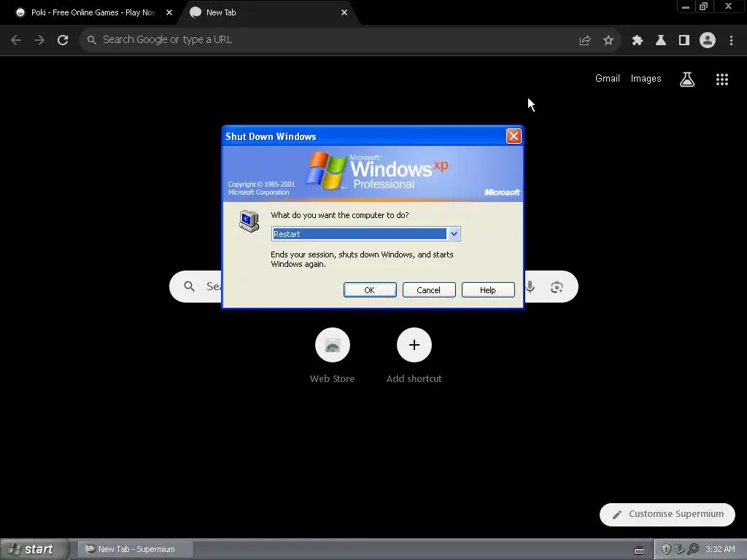Viewport: 747px width, 560px height.
Task: Close the Poki tab
Action: coord(169,13)
